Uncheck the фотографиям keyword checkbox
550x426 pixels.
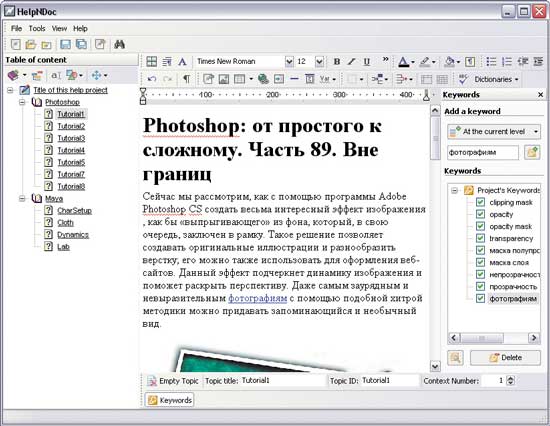point(480,299)
